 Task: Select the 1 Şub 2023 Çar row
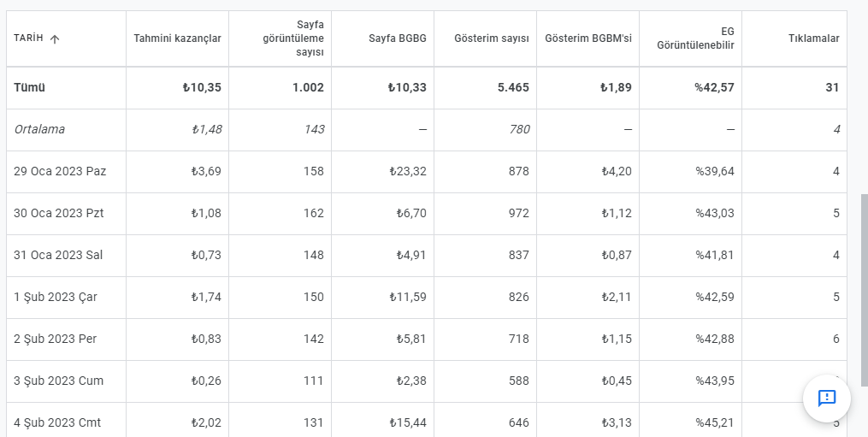[426, 298]
